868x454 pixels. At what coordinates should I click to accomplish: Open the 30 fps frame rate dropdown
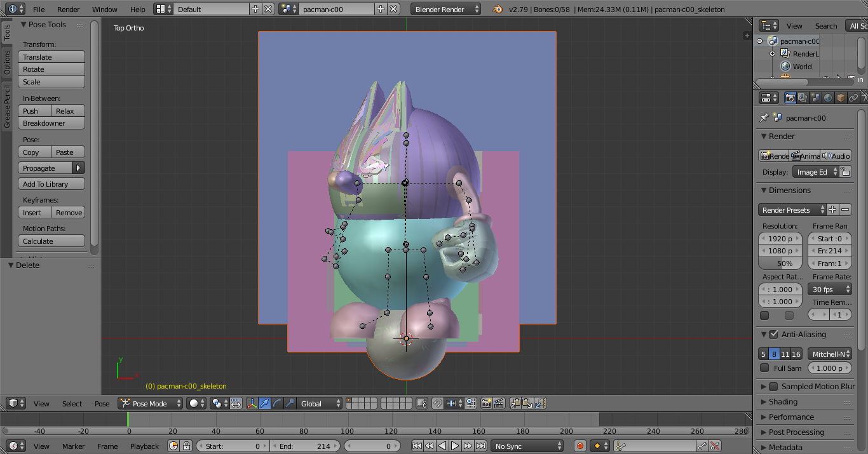pos(829,289)
